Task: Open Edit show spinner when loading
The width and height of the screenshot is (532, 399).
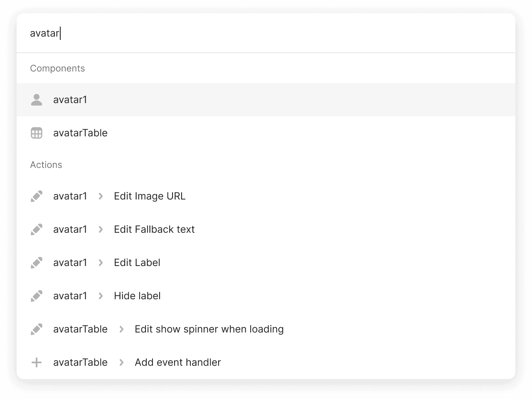Action: (209, 329)
